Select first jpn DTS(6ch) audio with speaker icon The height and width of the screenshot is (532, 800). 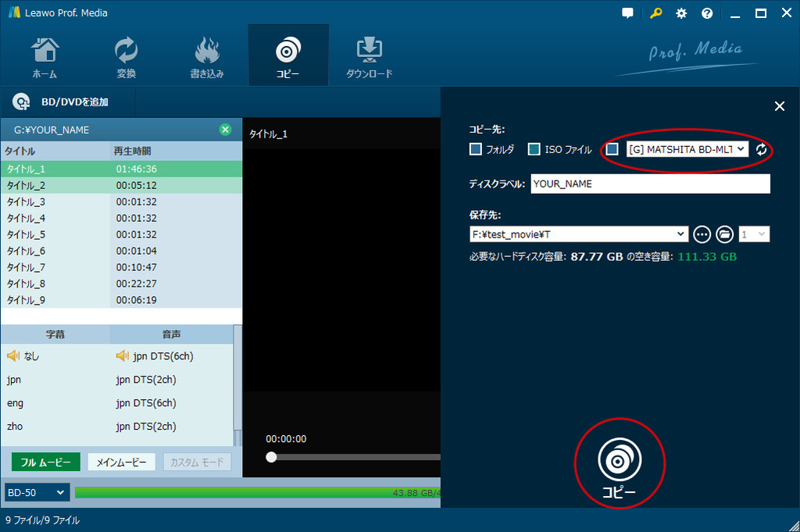[155, 356]
